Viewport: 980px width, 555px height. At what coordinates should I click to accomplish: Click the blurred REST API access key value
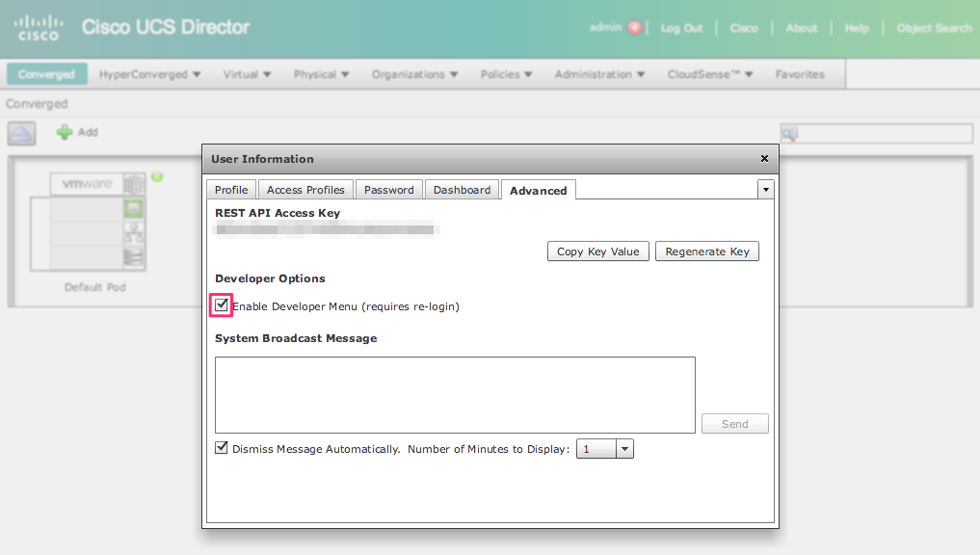click(x=327, y=230)
